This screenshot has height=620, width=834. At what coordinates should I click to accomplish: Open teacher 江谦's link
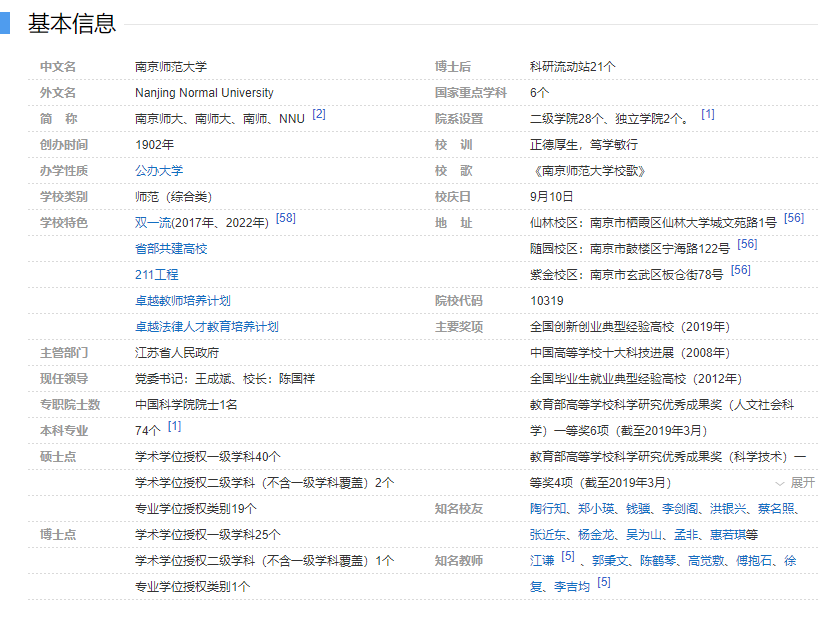click(x=542, y=561)
